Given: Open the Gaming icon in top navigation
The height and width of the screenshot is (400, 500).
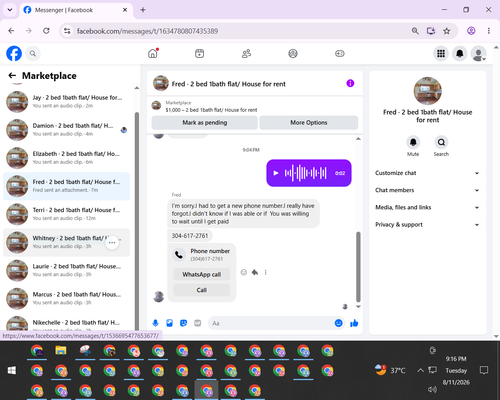Looking at the screenshot, I should click(x=340, y=53).
